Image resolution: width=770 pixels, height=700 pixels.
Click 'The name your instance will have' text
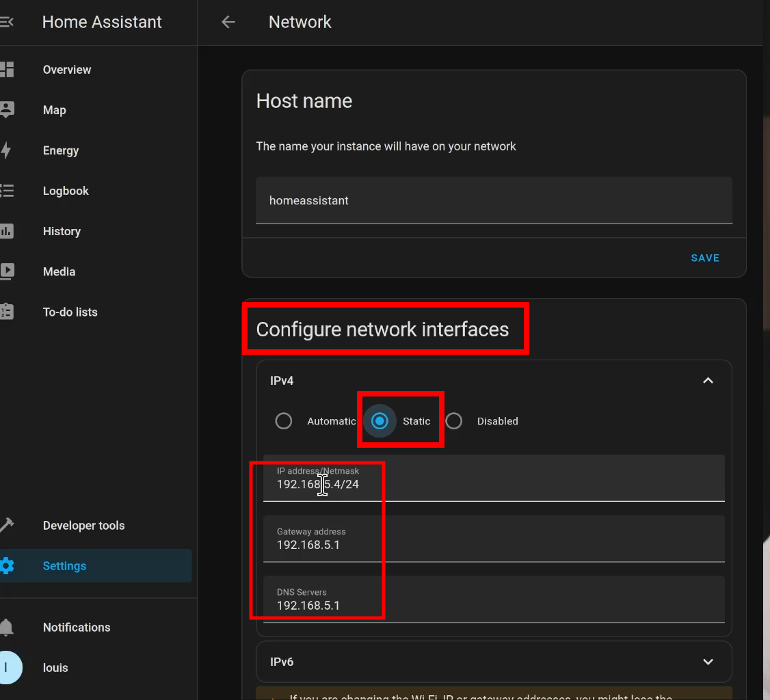[386, 146]
